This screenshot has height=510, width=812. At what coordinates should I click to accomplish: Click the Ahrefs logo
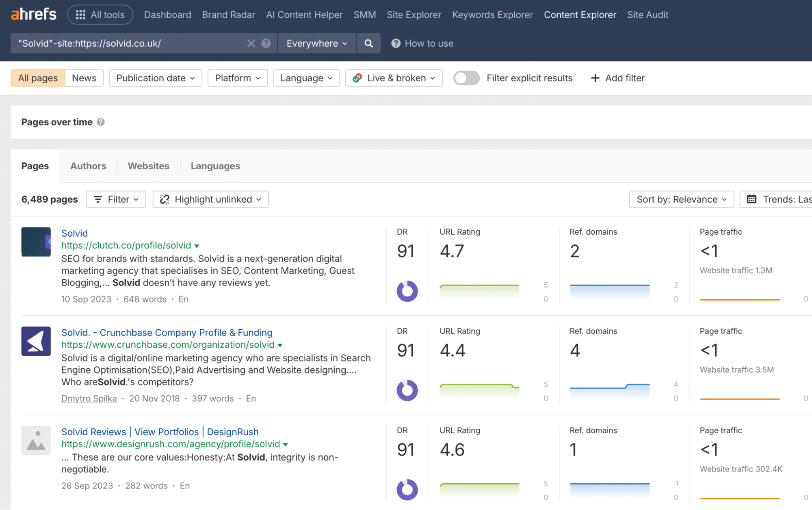pos(34,15)
